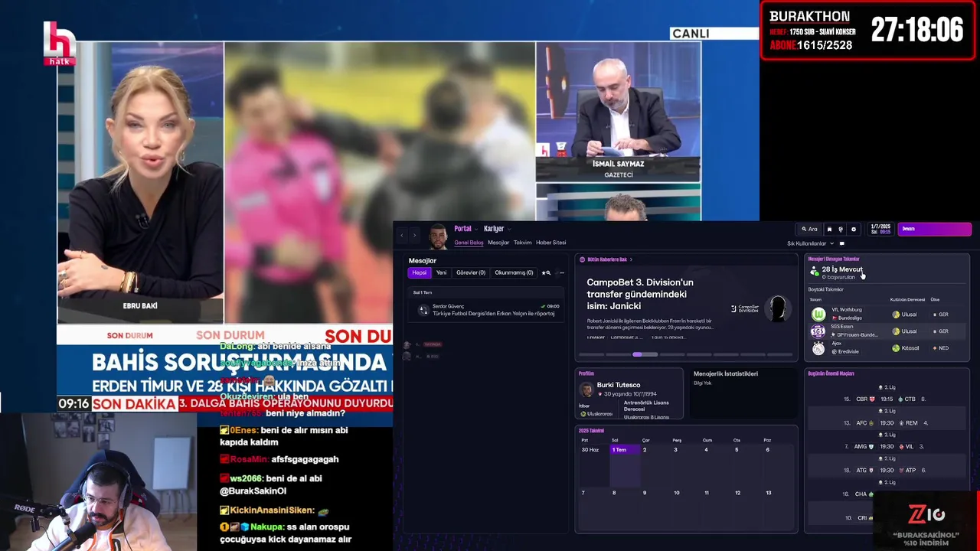Open the 28 İş Mevcut link
The height and width of the screenshot is (551, 980).
(x=842, y=269)
